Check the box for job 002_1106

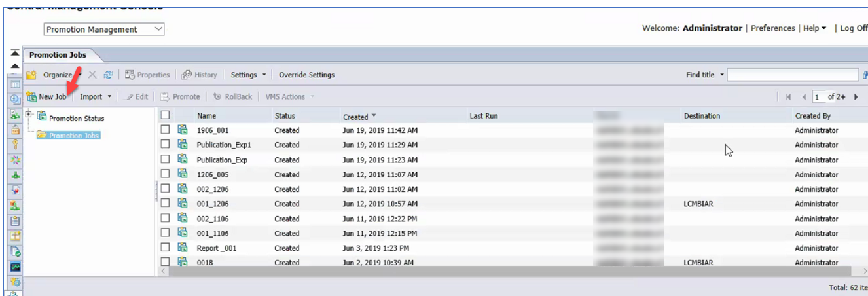[x=166, y=218]
